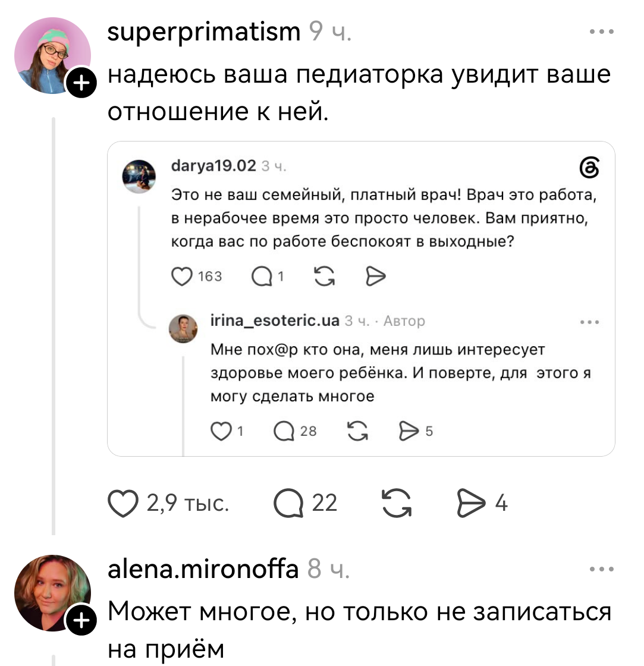Share the superprimatism post via the arrow icon
Screen dimensions: 644x666
click(x=471, y=503)
